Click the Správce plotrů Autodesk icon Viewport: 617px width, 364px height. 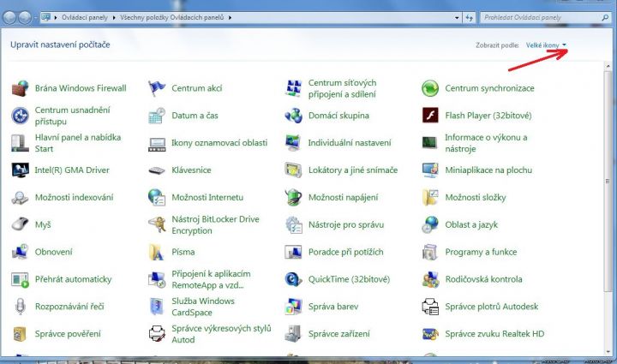430,307
